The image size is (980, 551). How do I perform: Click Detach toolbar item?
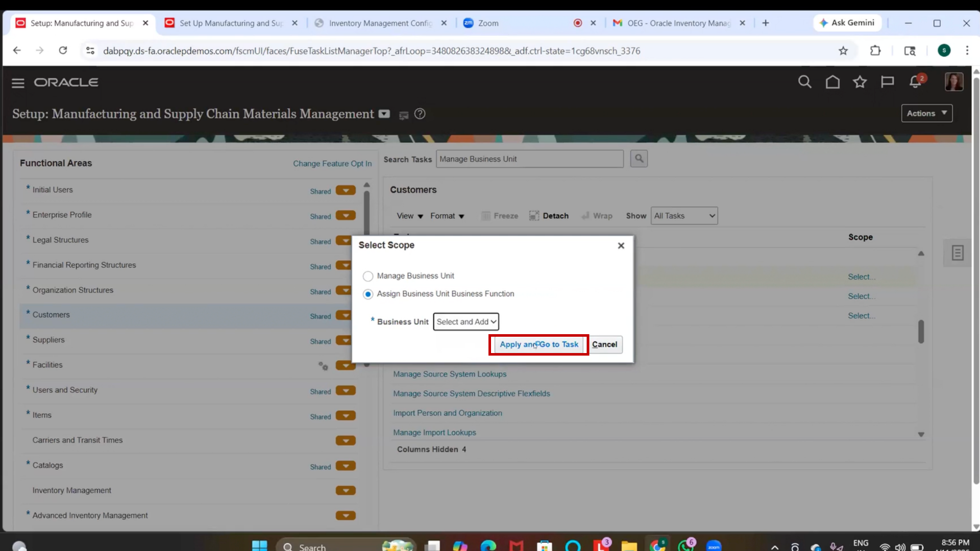[x=549, y=216]
